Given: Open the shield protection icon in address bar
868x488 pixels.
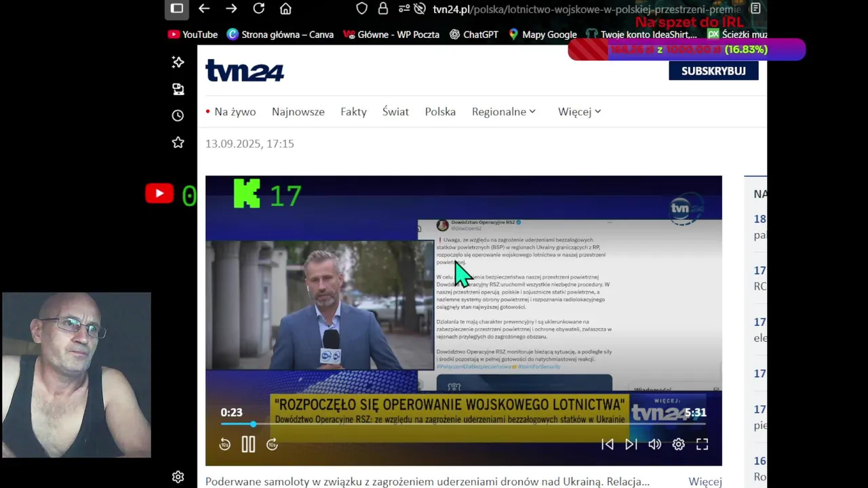Looking at the screenshot, I should (362, 9).
